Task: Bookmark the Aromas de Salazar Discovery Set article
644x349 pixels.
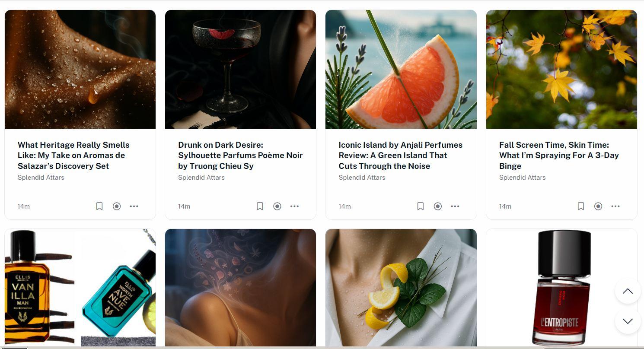Action: (99, 206)
